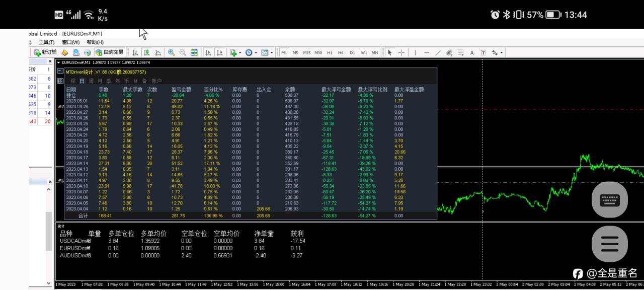Tap the floating hamburger menu button

[x=609, y=244]
